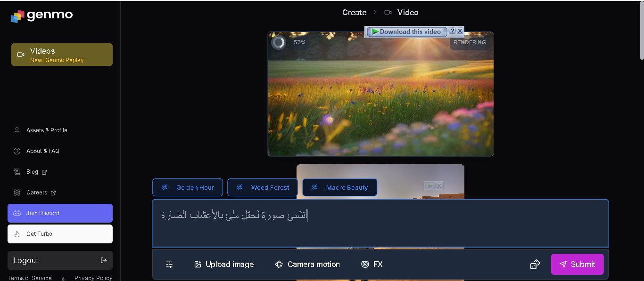Select the Weed Forest prompt suggestion

(x=263, y=187)
